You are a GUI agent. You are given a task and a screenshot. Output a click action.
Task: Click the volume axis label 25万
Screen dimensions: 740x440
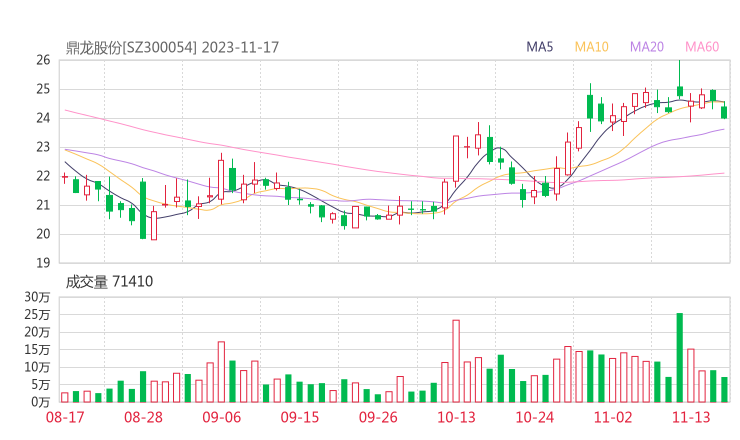pos(37,314)
